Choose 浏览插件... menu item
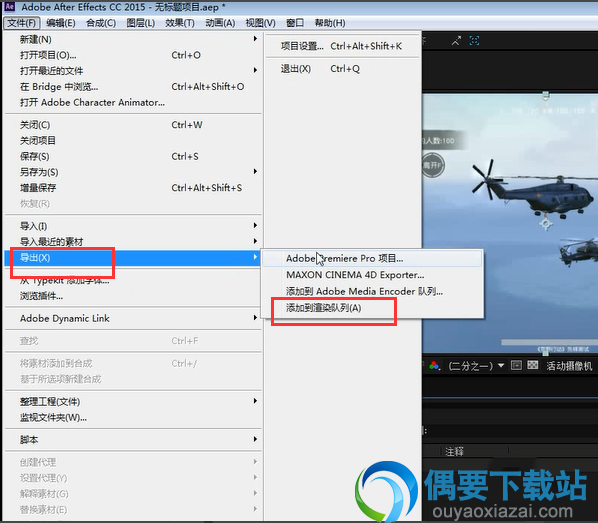This screenshot has height=523, width=598. [x=133, y=296]
